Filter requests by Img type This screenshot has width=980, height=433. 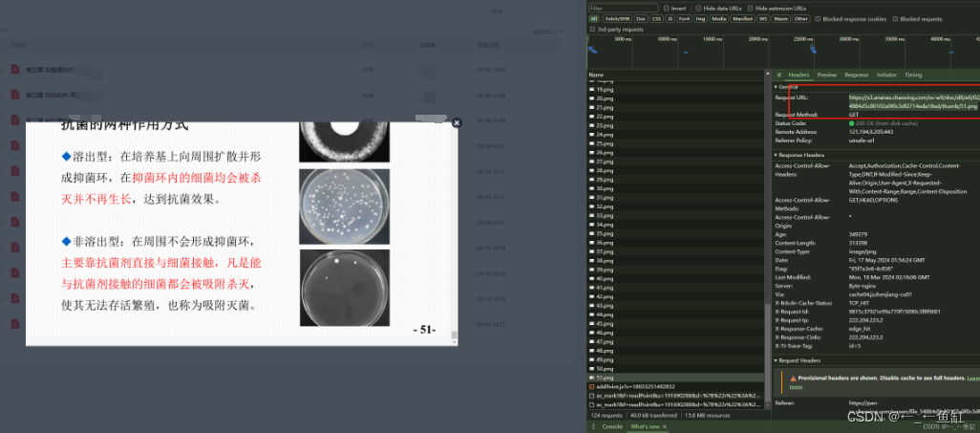(x=701, y=19)
